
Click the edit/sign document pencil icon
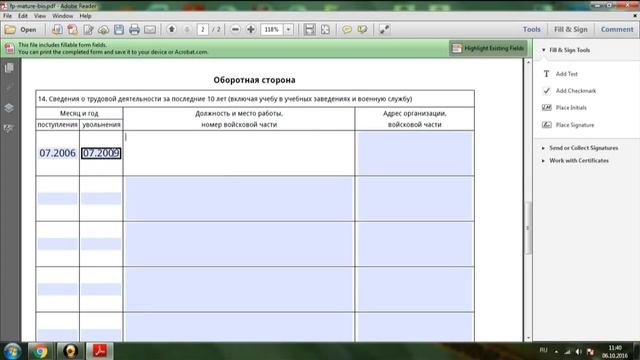click(88, 29)
